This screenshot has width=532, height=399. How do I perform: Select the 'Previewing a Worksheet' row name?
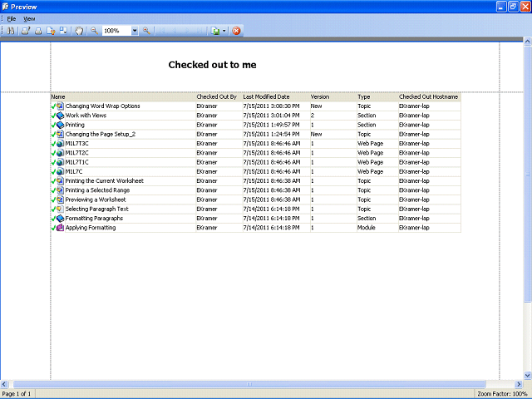coord(96,199)
